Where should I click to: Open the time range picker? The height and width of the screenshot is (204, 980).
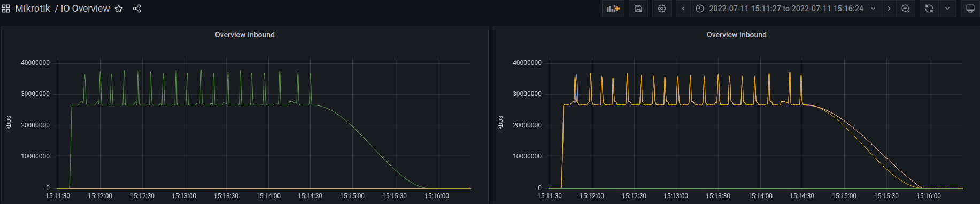click(786, 9)
